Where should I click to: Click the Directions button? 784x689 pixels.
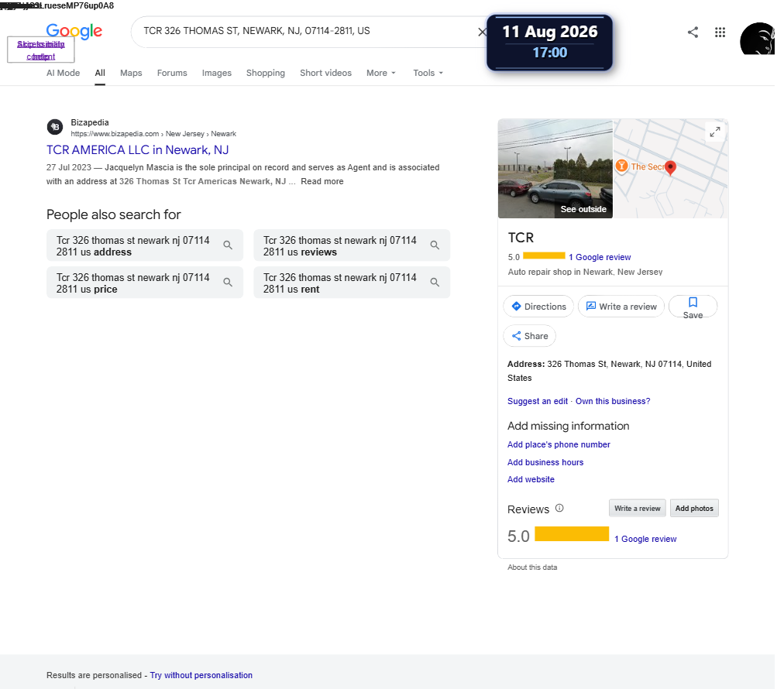click(x=538, y=307)
